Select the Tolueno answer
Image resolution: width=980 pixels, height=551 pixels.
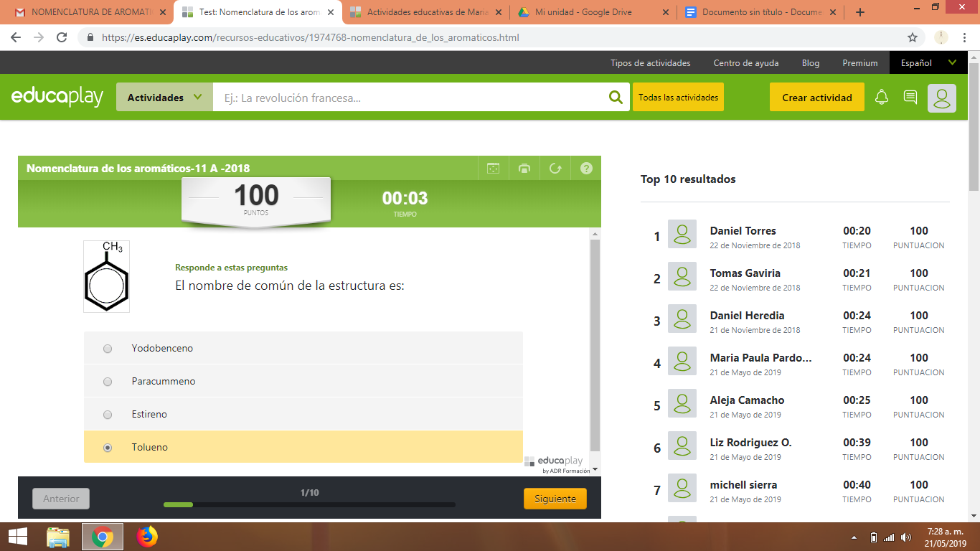[303, 447]
